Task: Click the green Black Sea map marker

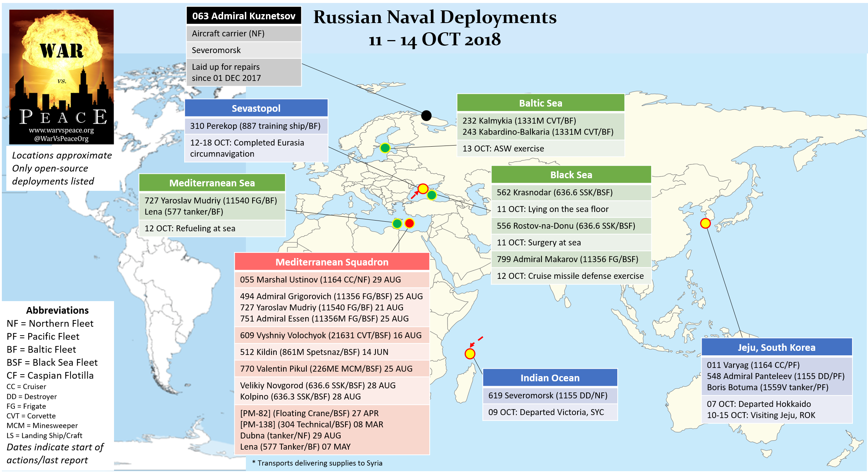Action: coord(432,195)
